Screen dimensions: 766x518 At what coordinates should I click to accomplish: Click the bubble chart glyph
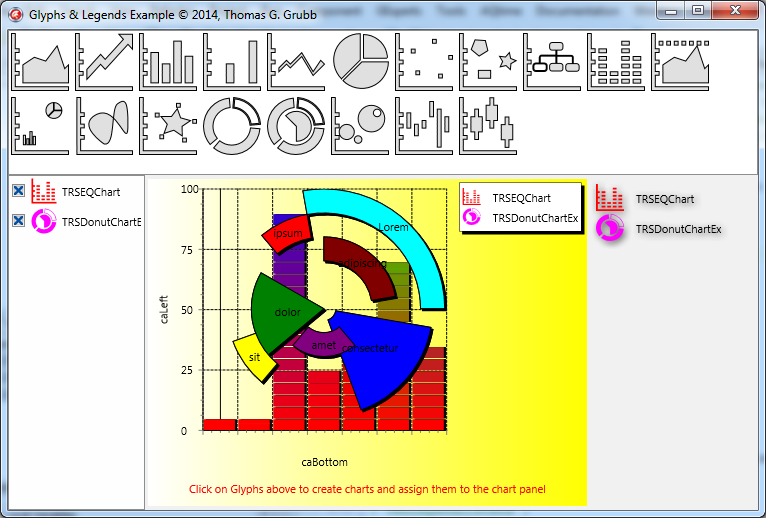[360, 125]
